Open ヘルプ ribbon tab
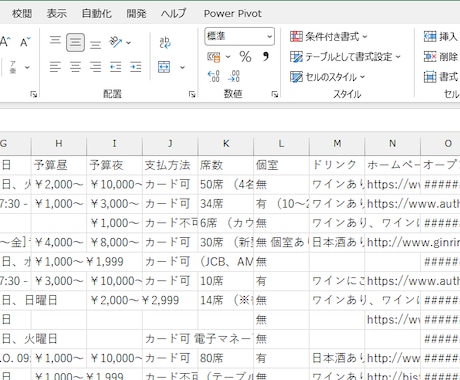The height and width of the screenshot is (380, 460). [x=173, y=14]
